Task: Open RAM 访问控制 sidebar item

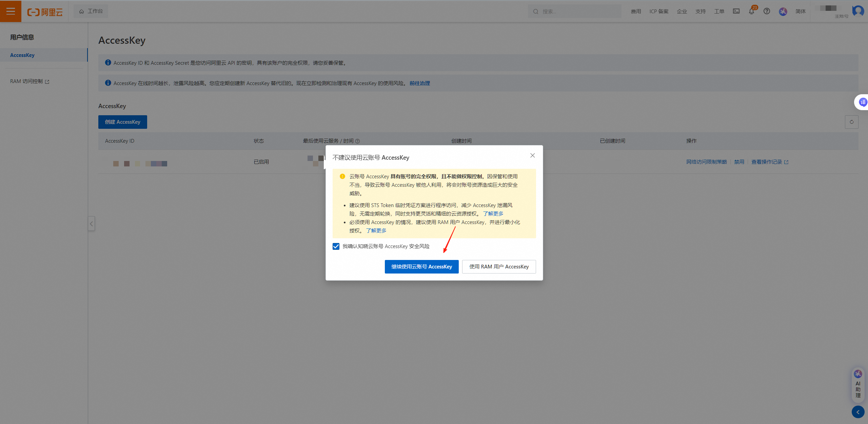Action: tap(29, 81)
